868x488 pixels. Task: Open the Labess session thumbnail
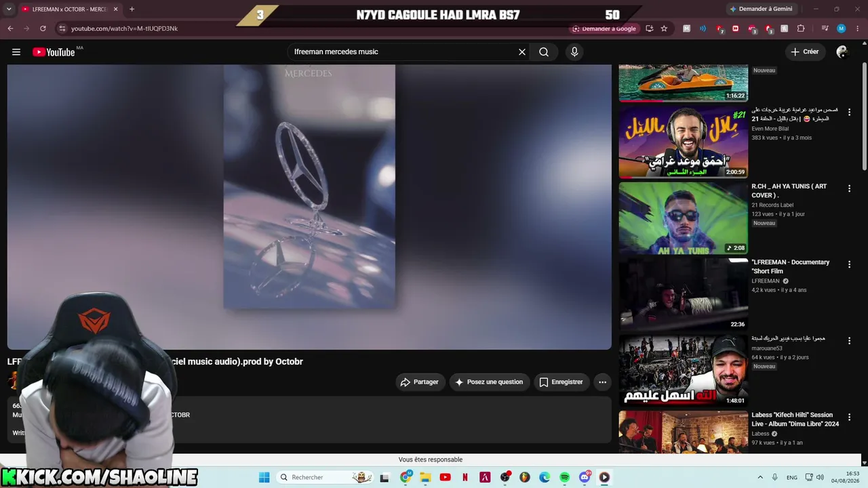pyautogui.click(x=683, y=432)
